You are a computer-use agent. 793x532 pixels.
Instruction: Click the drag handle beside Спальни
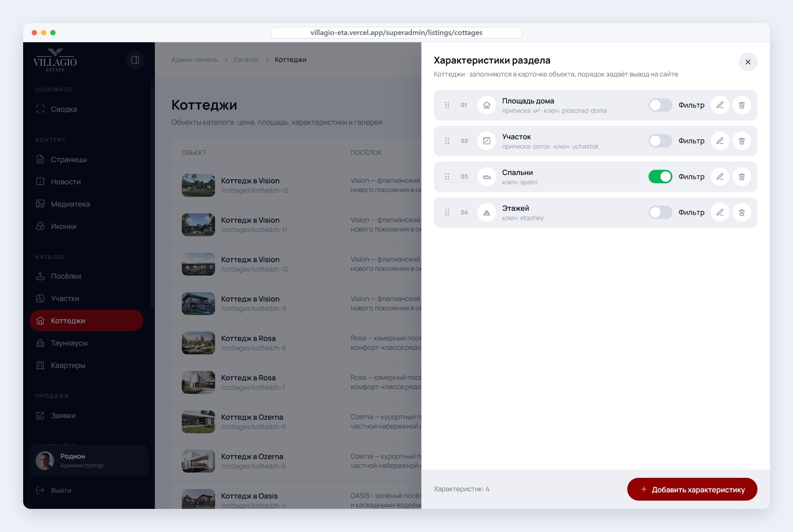[447, 177]
